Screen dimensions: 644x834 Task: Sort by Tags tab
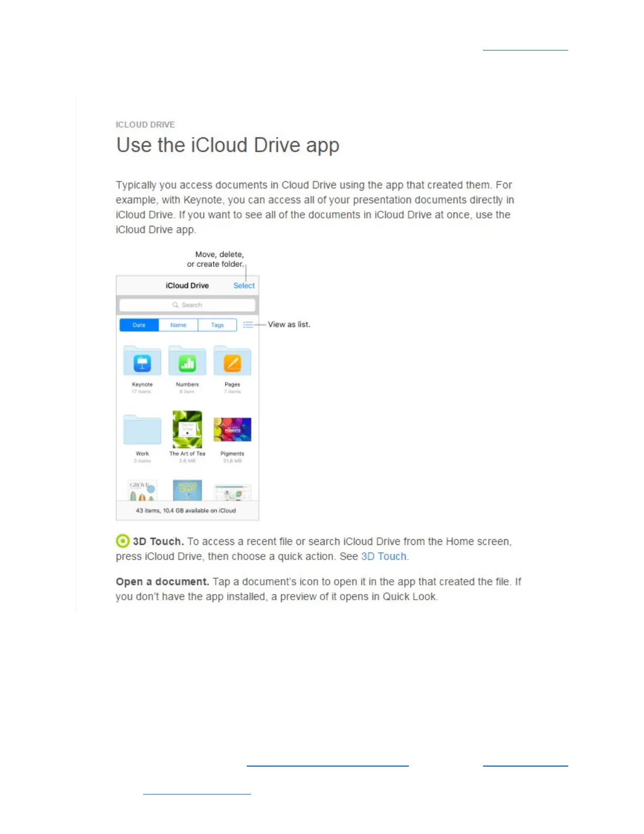click(217, 325)
